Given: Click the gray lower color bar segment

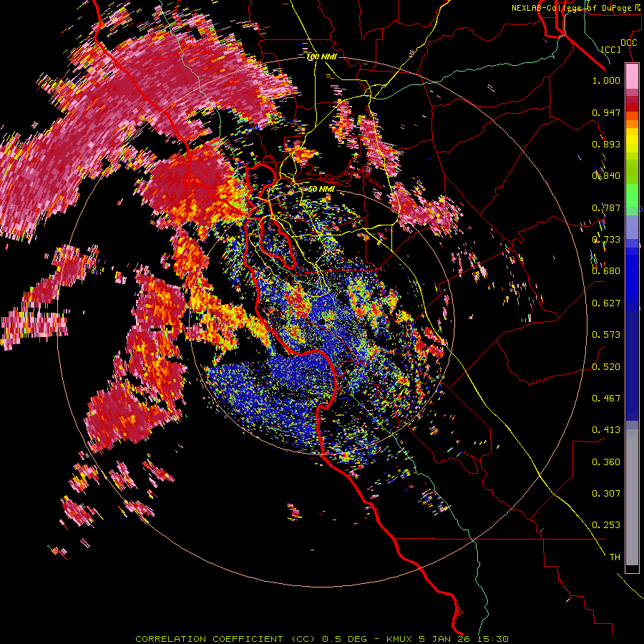Looking at the screenshot, I should click(x=632, y=497).
